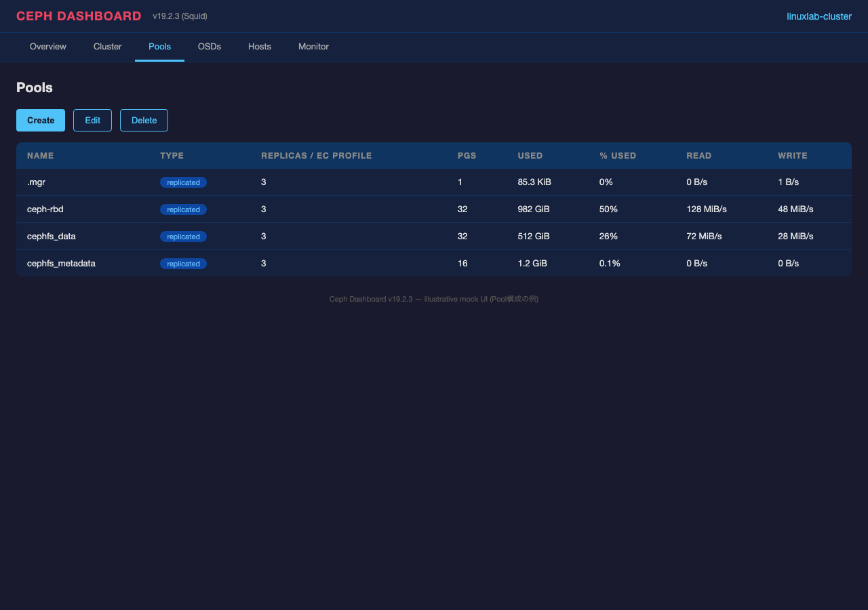Click the 72 MiB/s read value

click(x=704, y=237)
